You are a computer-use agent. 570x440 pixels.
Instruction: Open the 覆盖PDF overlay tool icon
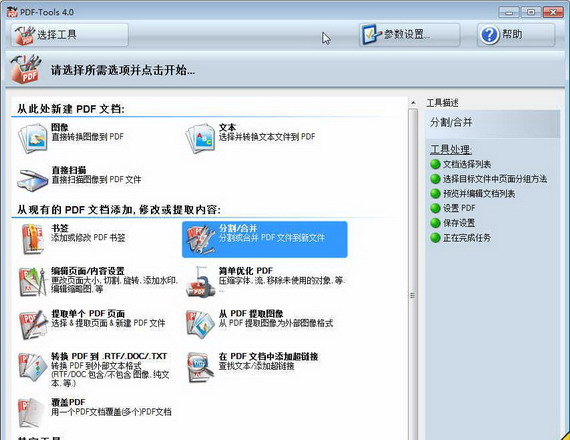[x=32, y=413]
